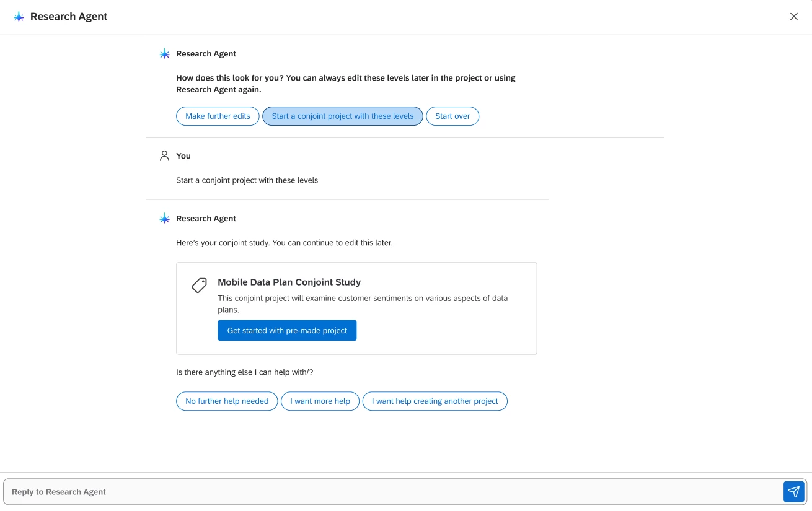Select 'I want more help' option
The width and height of the screenshot is (812, 511).
coord(320,401)
